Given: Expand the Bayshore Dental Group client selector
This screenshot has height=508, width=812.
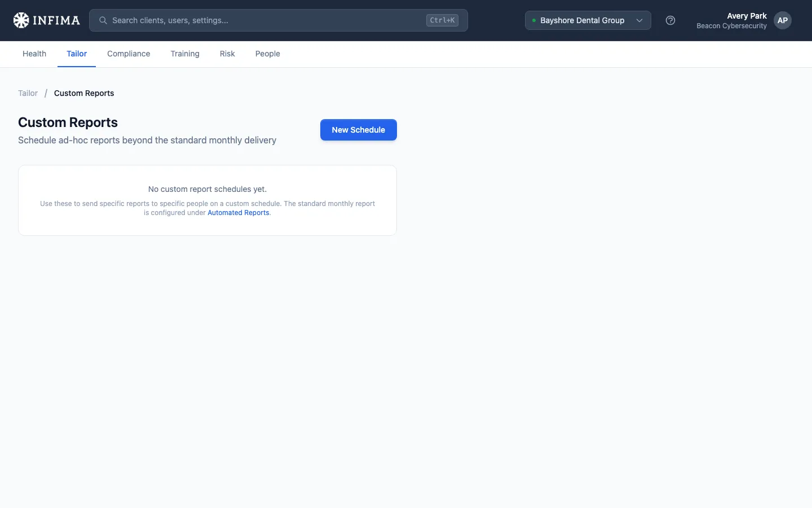Looking at the screenshot, I should [588, 20].
